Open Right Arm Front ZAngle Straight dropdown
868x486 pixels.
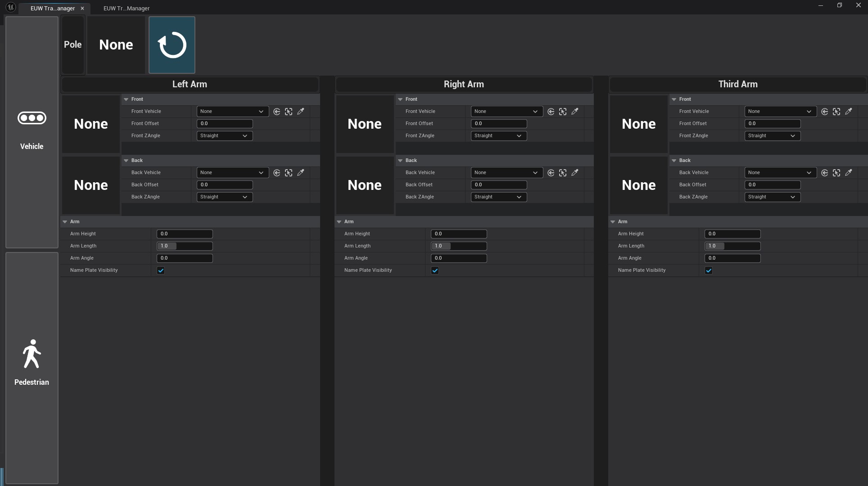click(498, 136)
